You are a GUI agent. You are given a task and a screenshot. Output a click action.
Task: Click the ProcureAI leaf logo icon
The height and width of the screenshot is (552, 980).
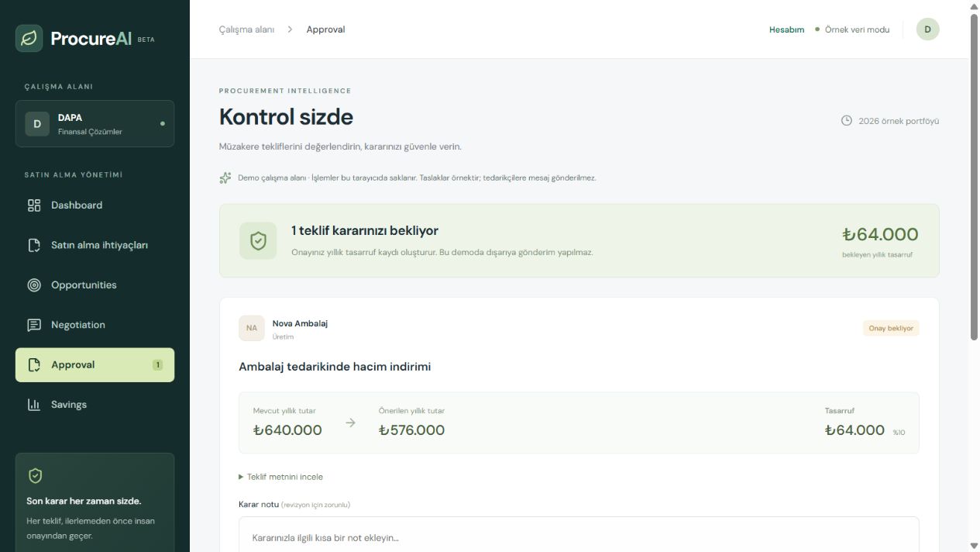pyautogui.click(x=29, y=38)
